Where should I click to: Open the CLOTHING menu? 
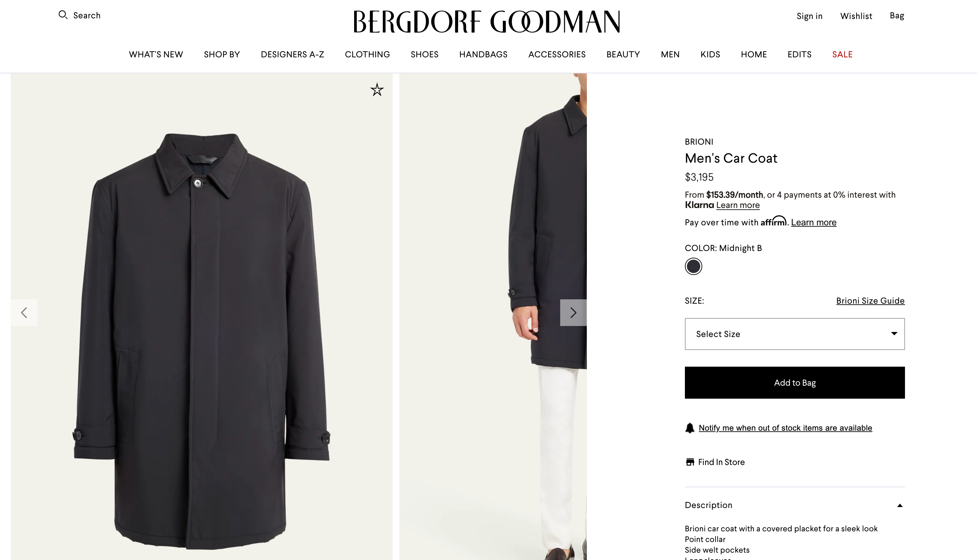pos(367,54)
